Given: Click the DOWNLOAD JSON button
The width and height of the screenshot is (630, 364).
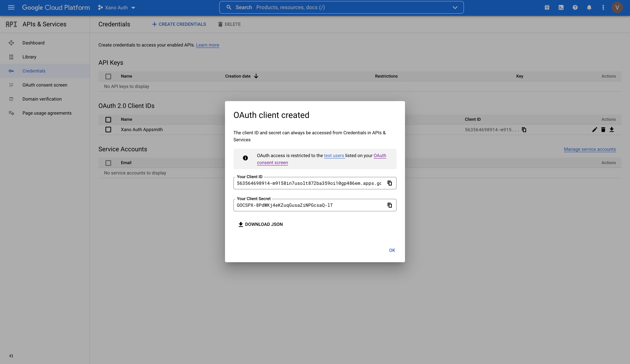Looking at the screenshot, I should coord(261,224).
